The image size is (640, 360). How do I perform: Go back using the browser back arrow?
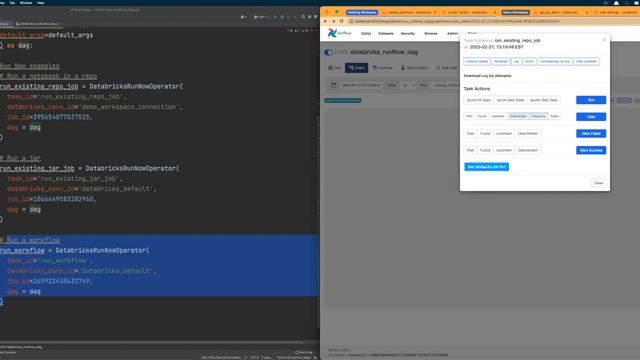325,21
